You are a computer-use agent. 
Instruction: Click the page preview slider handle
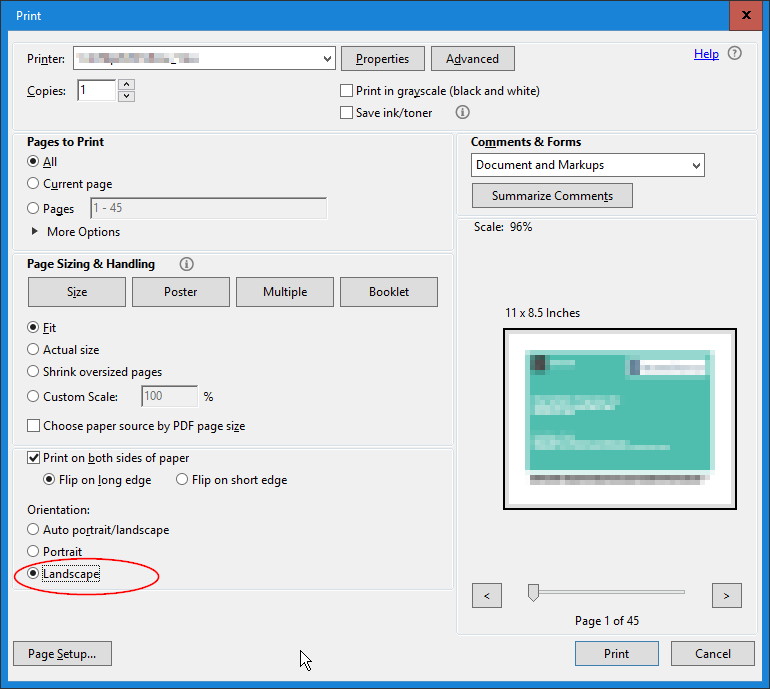coord(533,592)
